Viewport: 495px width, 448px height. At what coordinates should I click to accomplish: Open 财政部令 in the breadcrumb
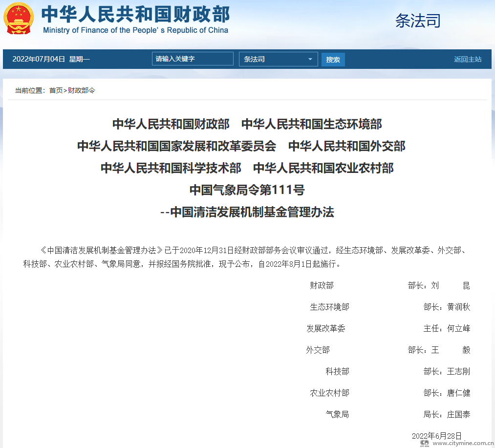pyautogui.click(x=81, y=90)
